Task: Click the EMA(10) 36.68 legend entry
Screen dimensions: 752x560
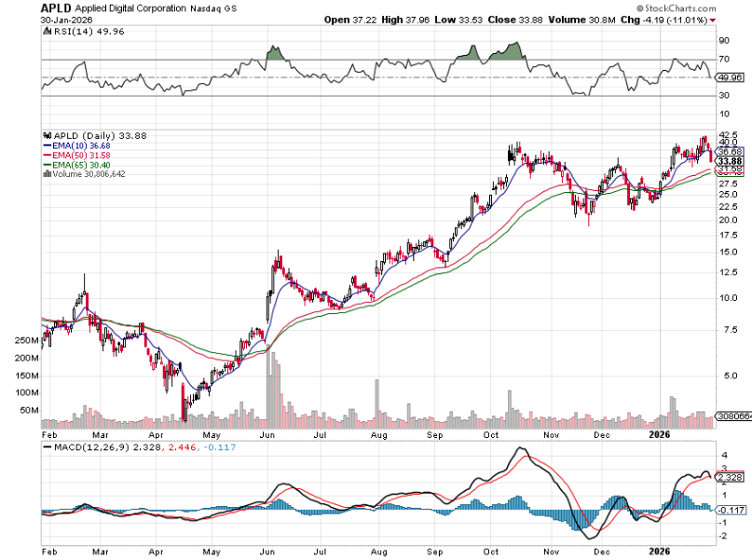Action: (x=81, y=145)
